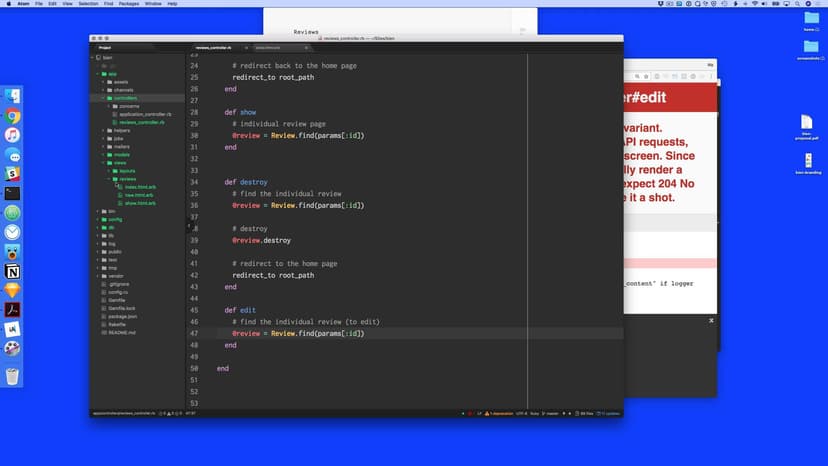Viewport: 828px width, 466px height.
Task: Open the Trash in the dock
Action: click(x=13, y=376)
